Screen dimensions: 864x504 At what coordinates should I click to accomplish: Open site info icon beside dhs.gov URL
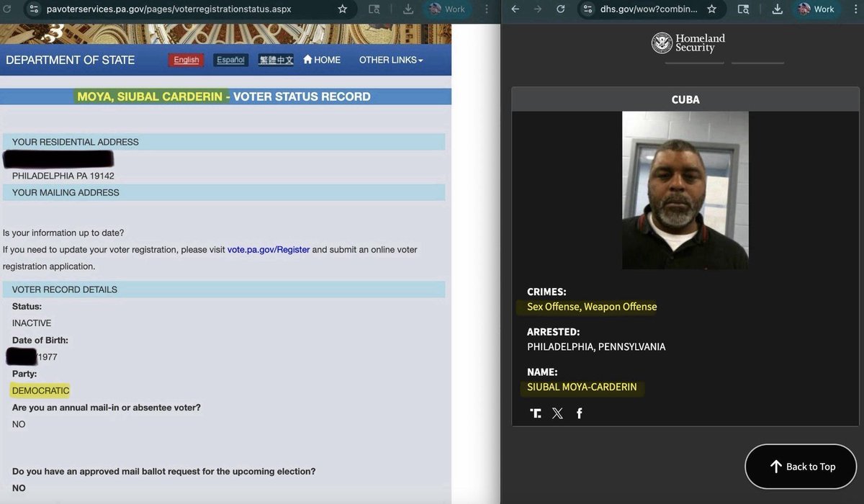pyautogui.click(x=588, y=9)
